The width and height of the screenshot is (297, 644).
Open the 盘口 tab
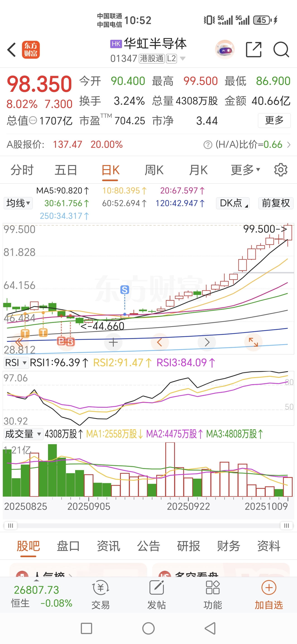tap(68, 546)
